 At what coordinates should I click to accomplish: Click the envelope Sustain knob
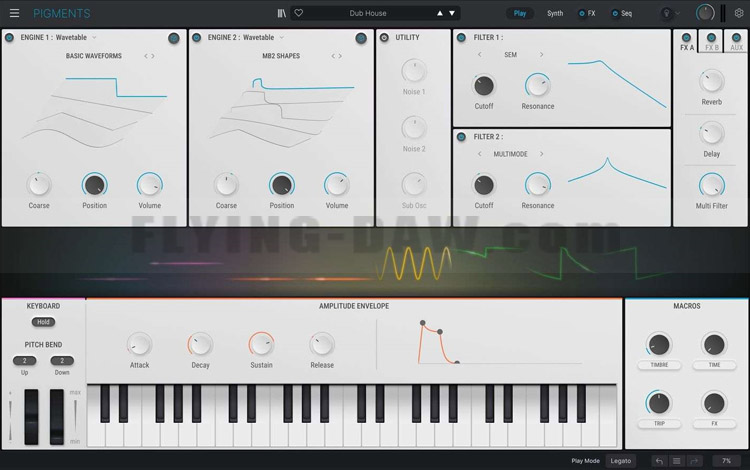(x=261, y=344)
